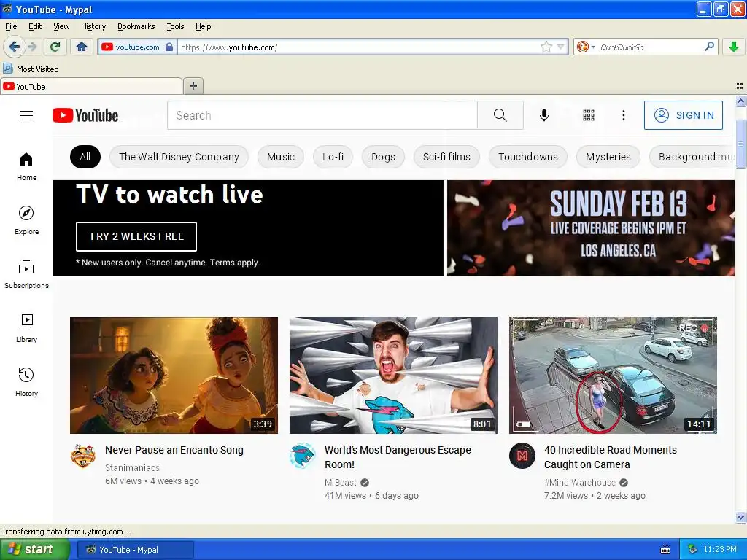
Task: Open the Help menu
Action: (203, 26)
